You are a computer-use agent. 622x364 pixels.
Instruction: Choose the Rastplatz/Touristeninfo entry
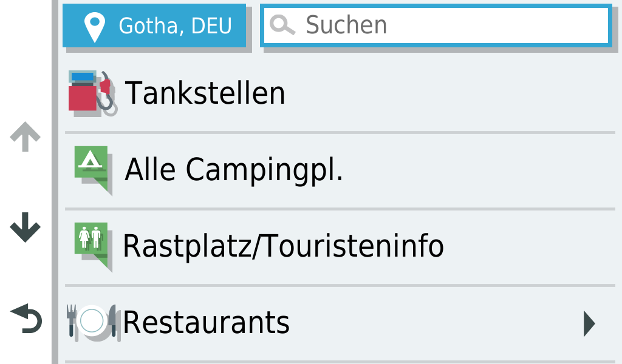[x=283, y=246]
